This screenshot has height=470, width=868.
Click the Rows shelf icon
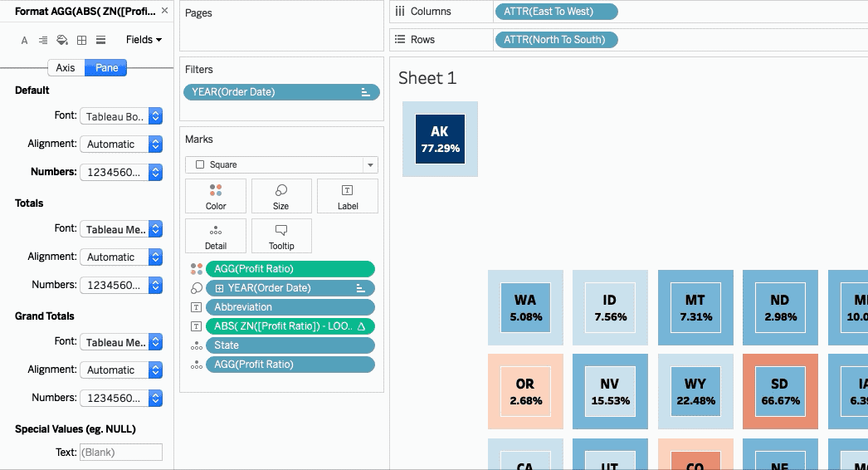[400, 39]
